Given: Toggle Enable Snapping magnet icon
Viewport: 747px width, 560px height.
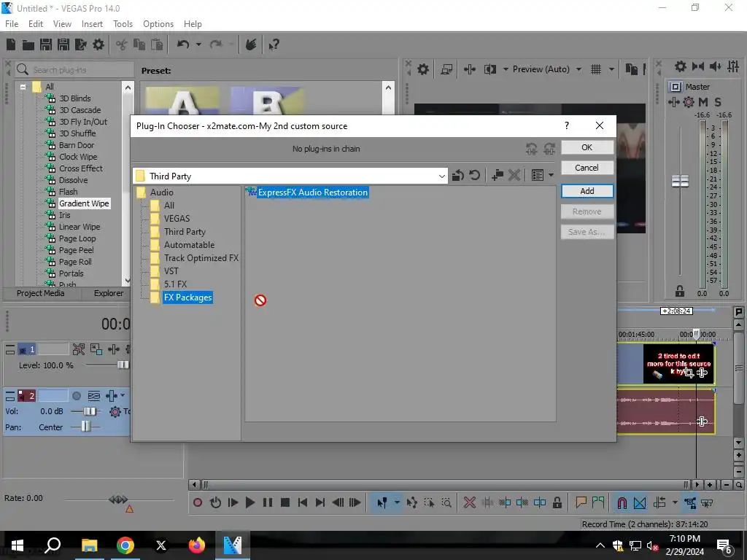Looking at the screenshot, I should point(622,502).
